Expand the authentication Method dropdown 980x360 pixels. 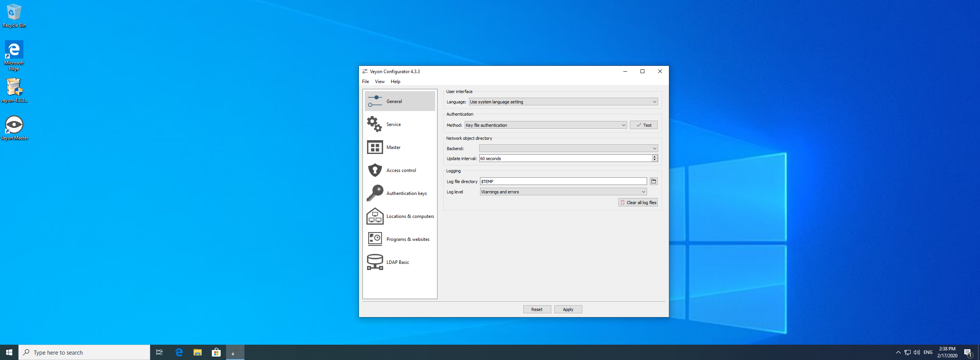(546, 125)
